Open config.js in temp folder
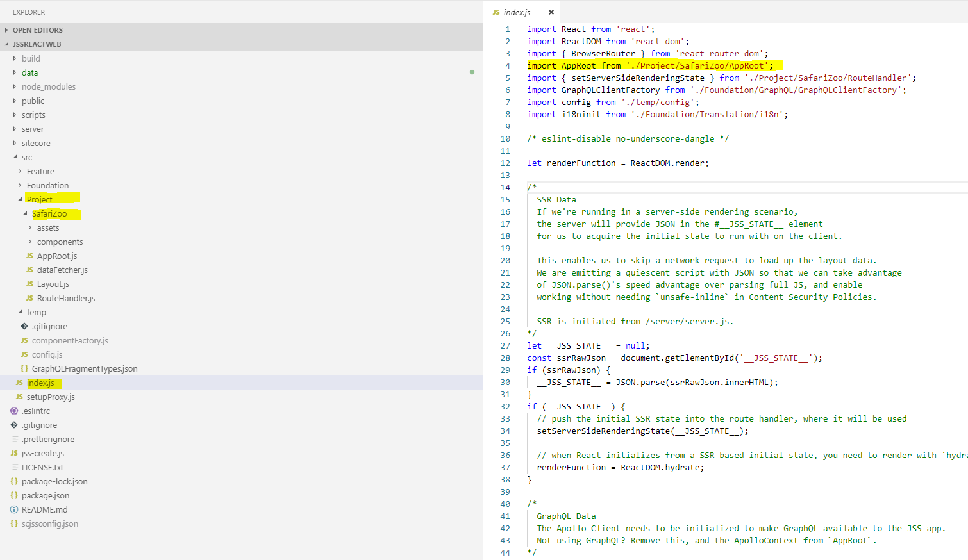The height and width of the screenshot is (560, 968). tap(47, 354)
